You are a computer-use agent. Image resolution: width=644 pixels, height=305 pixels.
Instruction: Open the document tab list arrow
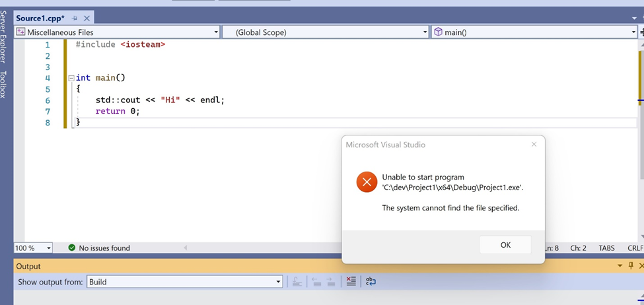[635, 18]
